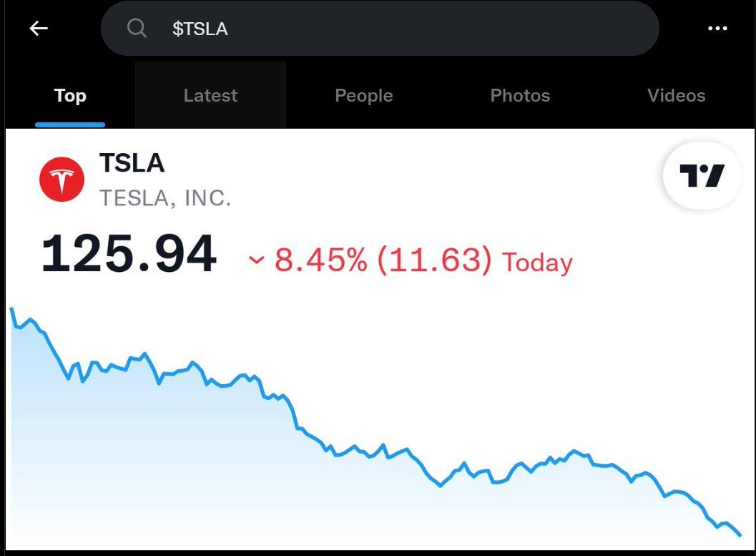Click the red down chevron beside 8.45%
Screen dimensions: 756x556
tap(256, 260)
